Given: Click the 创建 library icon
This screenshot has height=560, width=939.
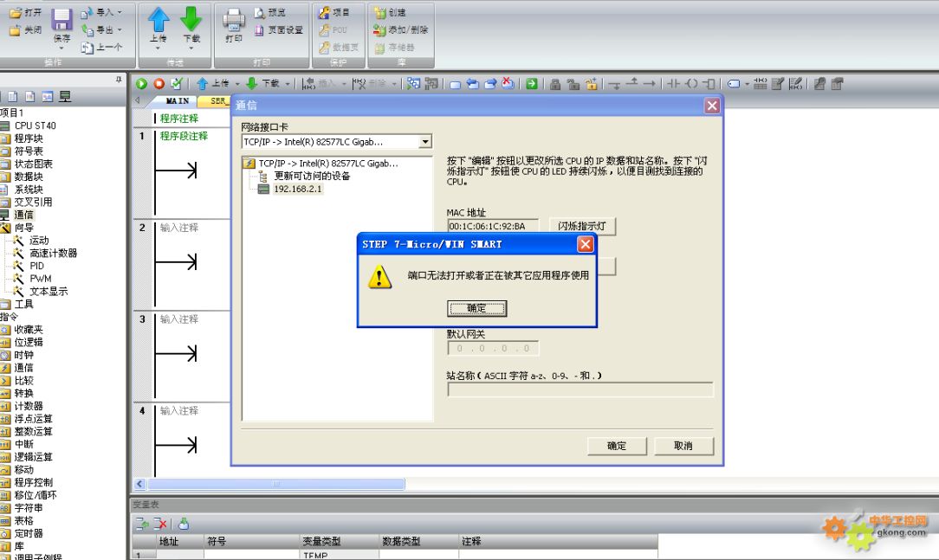Looking at the screenshot, I should [x=379, y=12].
